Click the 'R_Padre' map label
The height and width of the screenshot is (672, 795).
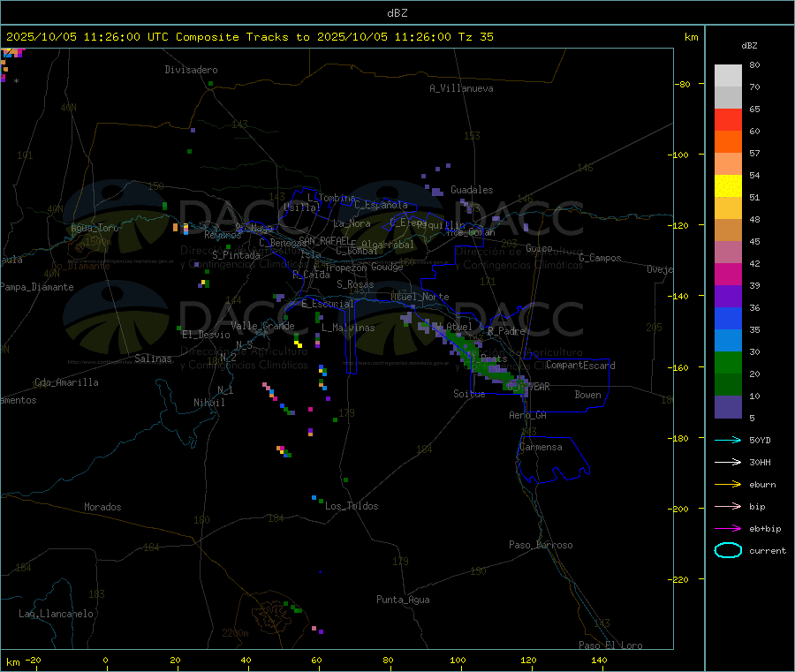tap(506, 331)
